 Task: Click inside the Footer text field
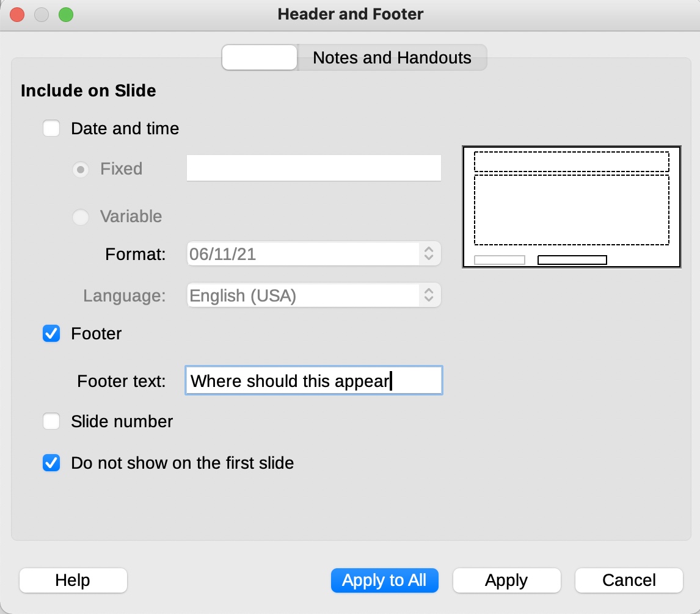(x=313, y=380)
